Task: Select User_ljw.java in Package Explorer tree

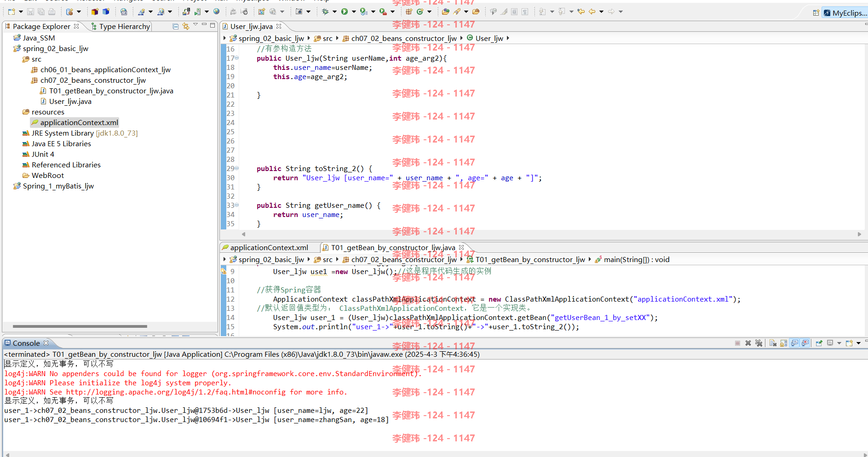Action: coord(66,101)
